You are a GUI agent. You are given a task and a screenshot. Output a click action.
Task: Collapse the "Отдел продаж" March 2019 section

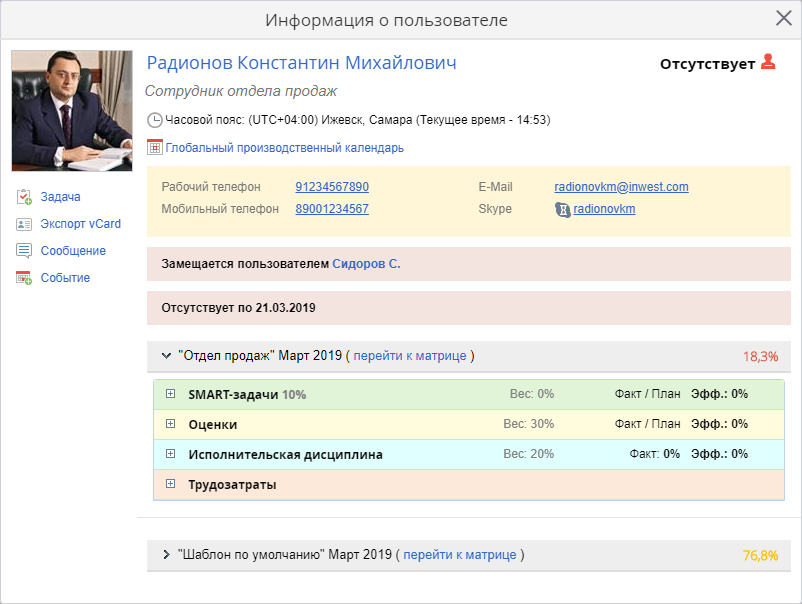pos(166,356)
